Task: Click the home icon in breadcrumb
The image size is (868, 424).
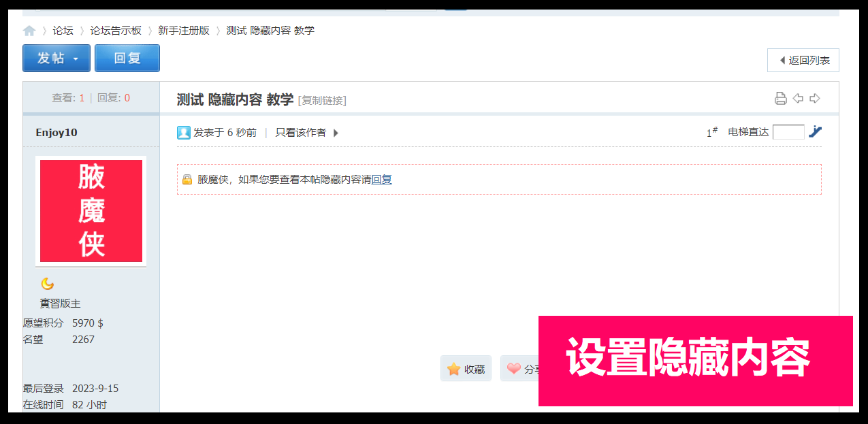Action: click(x=29, y=31)
